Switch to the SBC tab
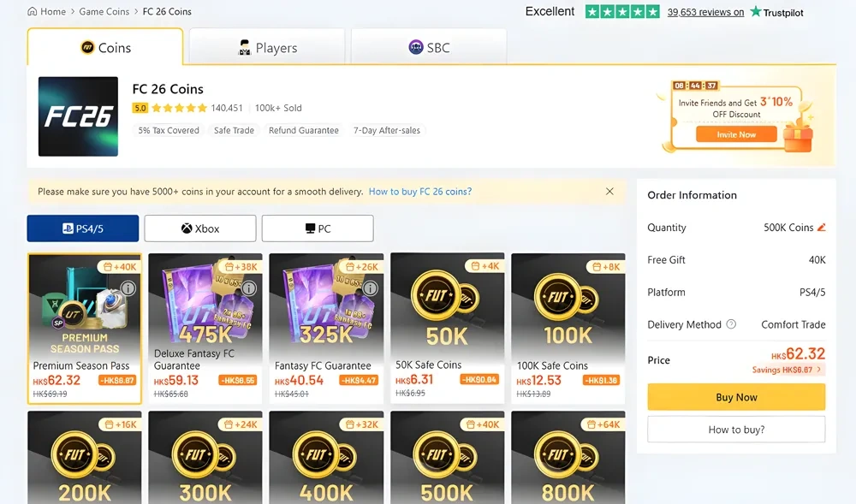 pyautogui.click(x=428, y=48)
